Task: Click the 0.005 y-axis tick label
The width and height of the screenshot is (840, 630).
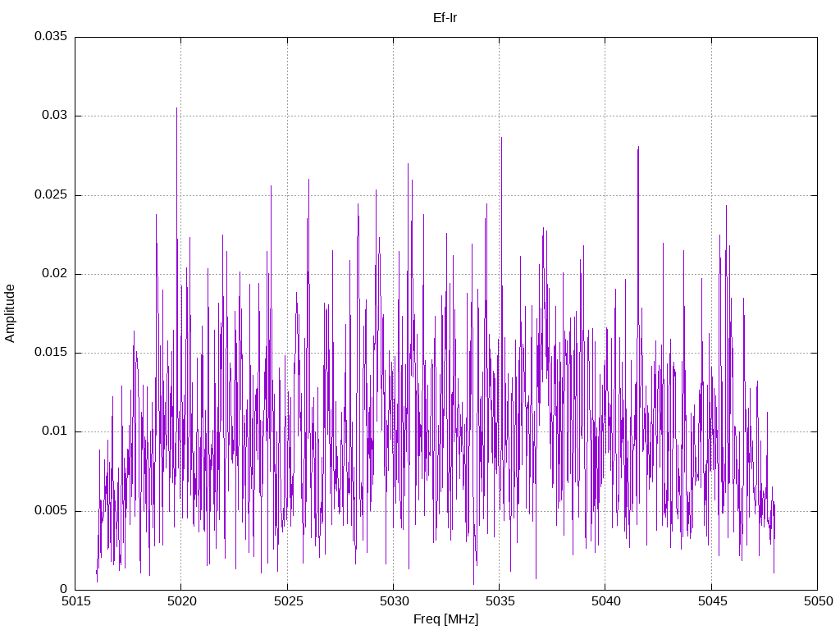Action: coord(51,510)
